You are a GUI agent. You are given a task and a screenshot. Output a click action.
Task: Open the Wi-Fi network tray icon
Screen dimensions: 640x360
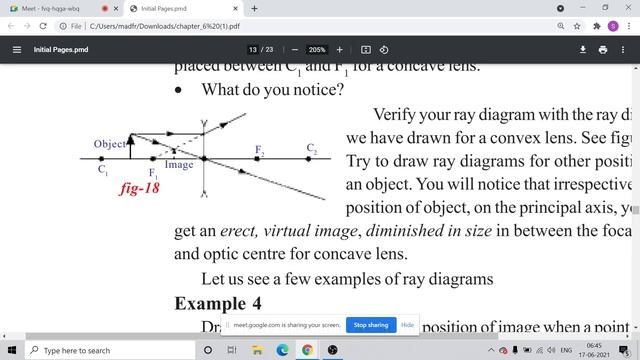(x=540, y=350)
